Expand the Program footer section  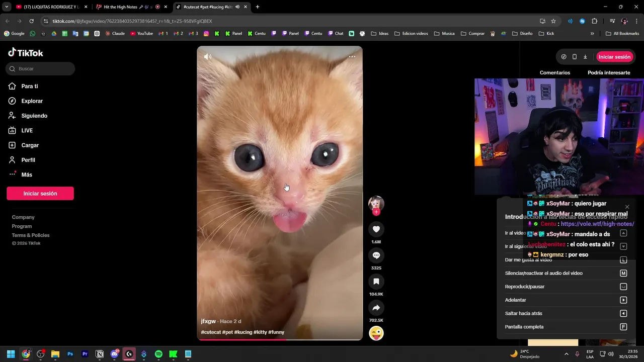point(22,226)
